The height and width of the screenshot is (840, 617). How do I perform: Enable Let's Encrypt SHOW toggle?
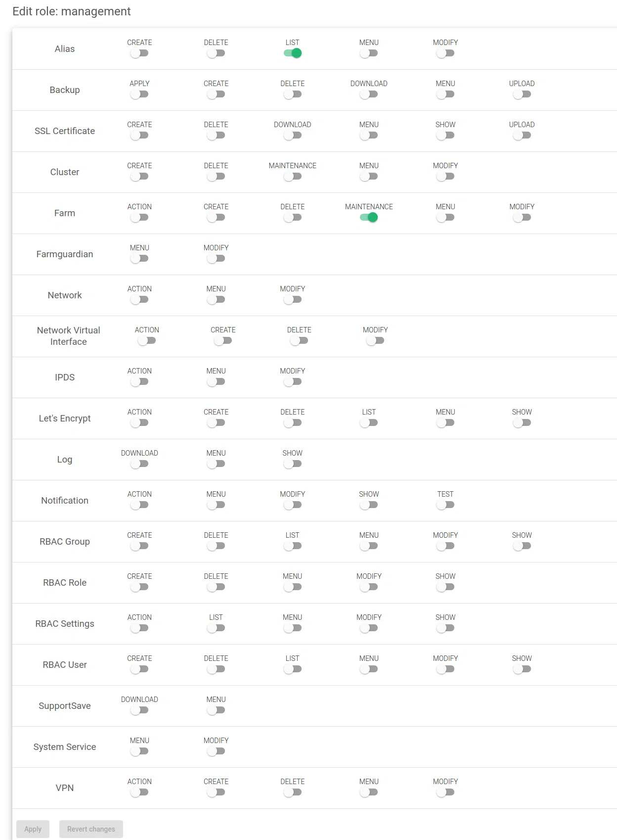(x=522, y=423)
